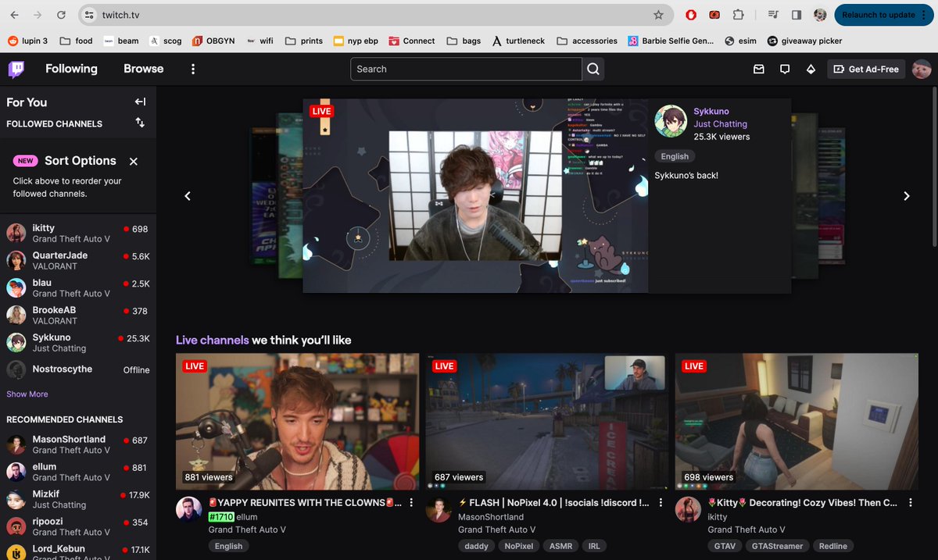Open the three-dot more menu beside Browse
The image size is (938, 560).
pos(193,69)
